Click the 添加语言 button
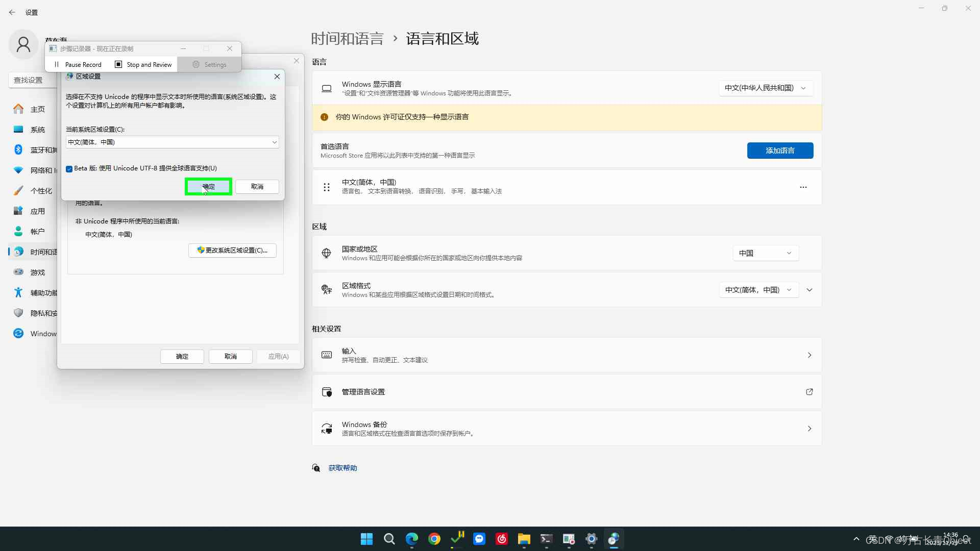The width and height of the screenshot is (980, 551). [780, 151]
